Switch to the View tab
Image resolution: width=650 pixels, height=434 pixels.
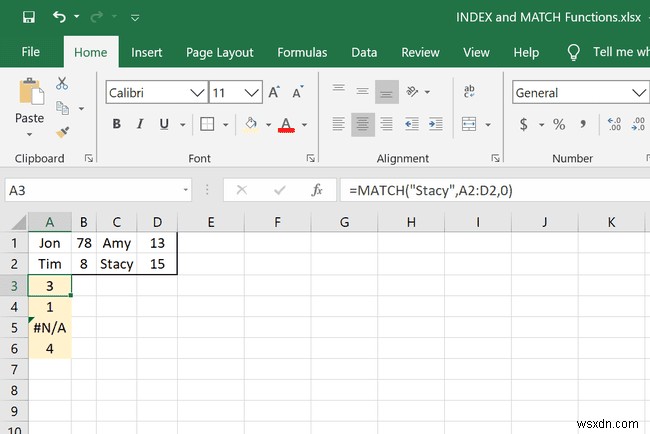[476, 52]
